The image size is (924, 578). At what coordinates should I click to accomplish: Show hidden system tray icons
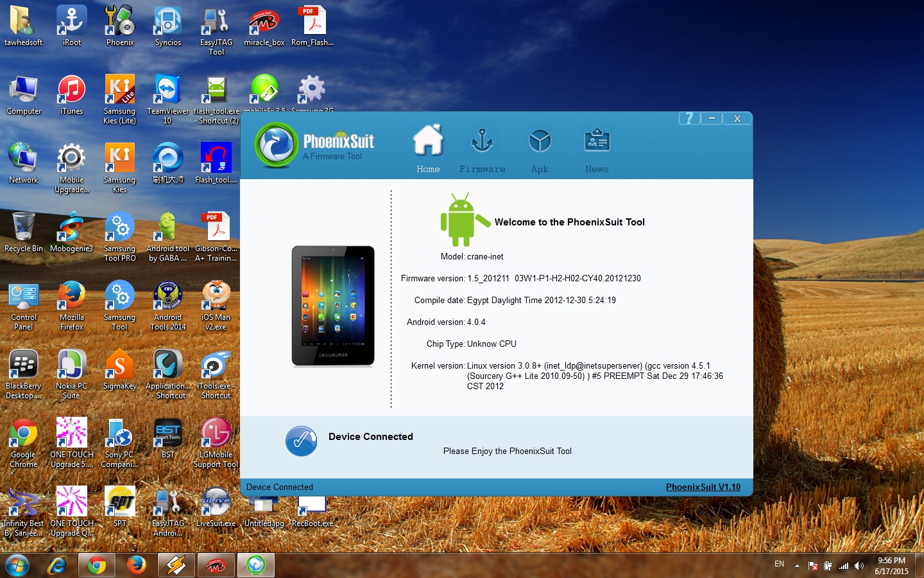[x=797, y=566]
